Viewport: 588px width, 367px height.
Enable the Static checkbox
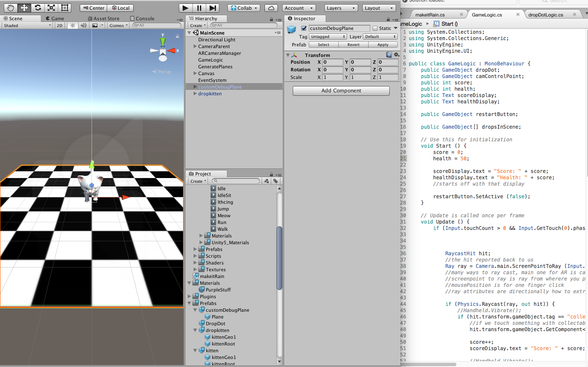[x=375, y=28]
